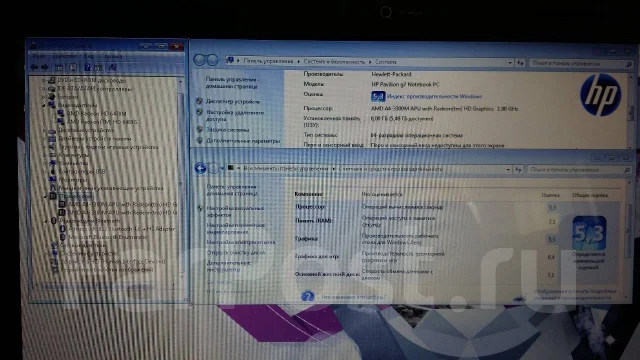Expand IDE ATA/ATAPI контроллеры node
640x360 pixels.
[44, 89]
